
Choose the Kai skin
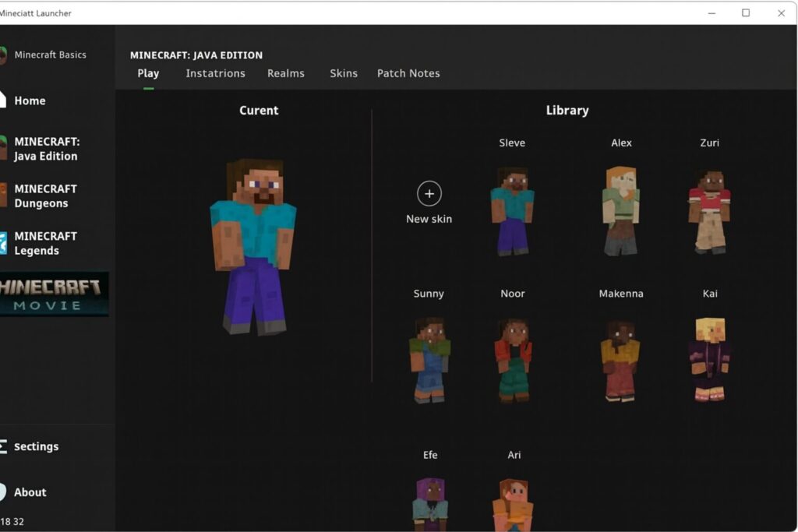710,360
